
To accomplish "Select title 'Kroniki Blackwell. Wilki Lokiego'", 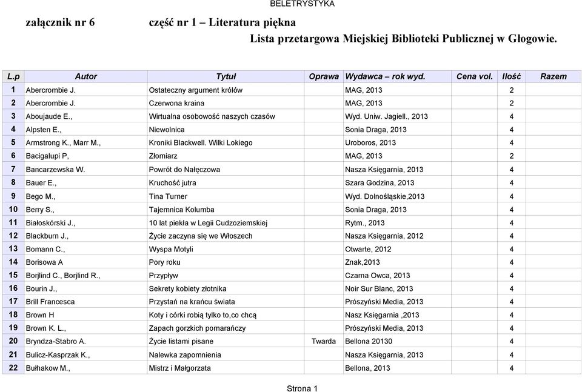I will pos(201,143).
